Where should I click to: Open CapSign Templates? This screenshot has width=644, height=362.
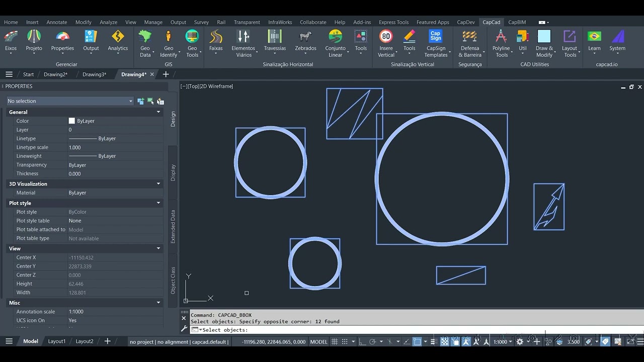436,44
